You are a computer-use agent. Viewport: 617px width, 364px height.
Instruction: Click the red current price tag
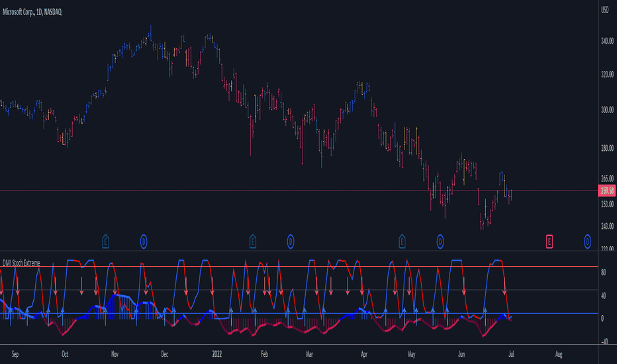pyautogui.click(x=607, y=191)
